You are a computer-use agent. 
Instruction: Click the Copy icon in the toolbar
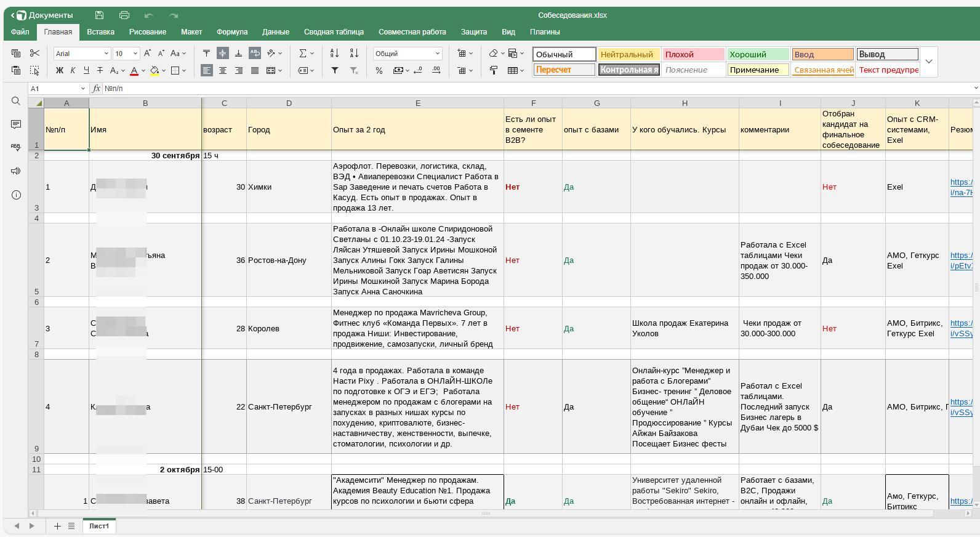point(16,54)
